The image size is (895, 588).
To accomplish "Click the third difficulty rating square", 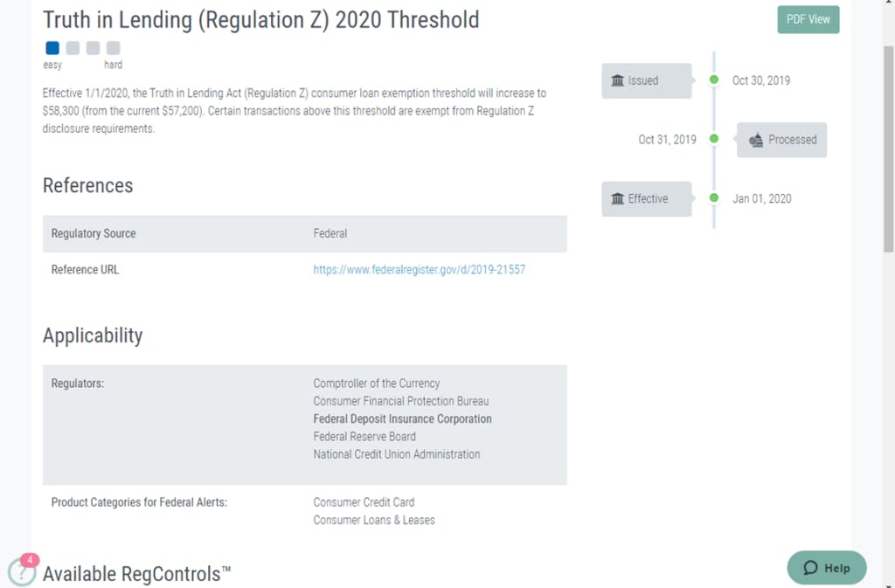I will 93,48.
